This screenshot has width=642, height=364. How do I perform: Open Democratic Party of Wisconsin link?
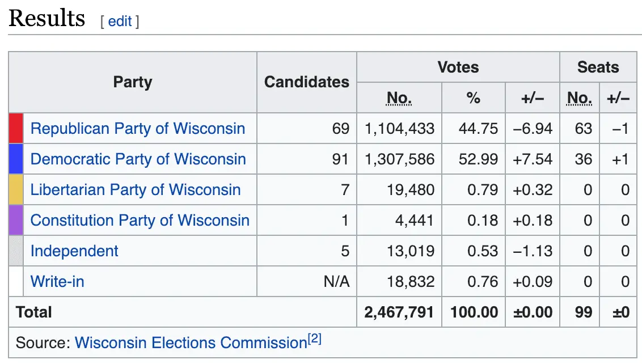pos(138,159)
